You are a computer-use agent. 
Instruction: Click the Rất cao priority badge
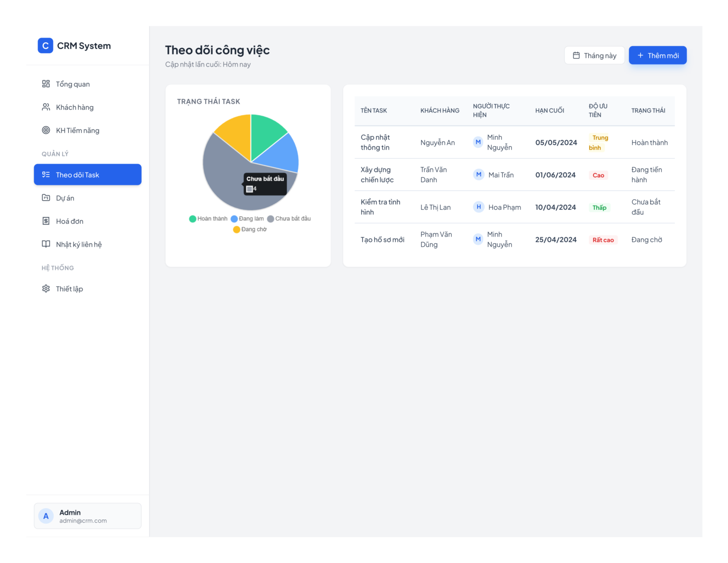coord(603,240)
